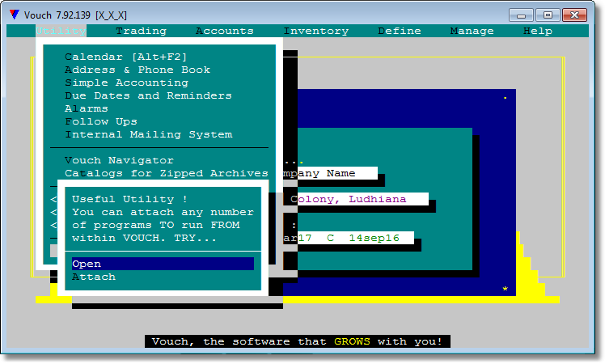Maximize the Vouch window
This screenshot has width=605, height=364.
point(548,15)
